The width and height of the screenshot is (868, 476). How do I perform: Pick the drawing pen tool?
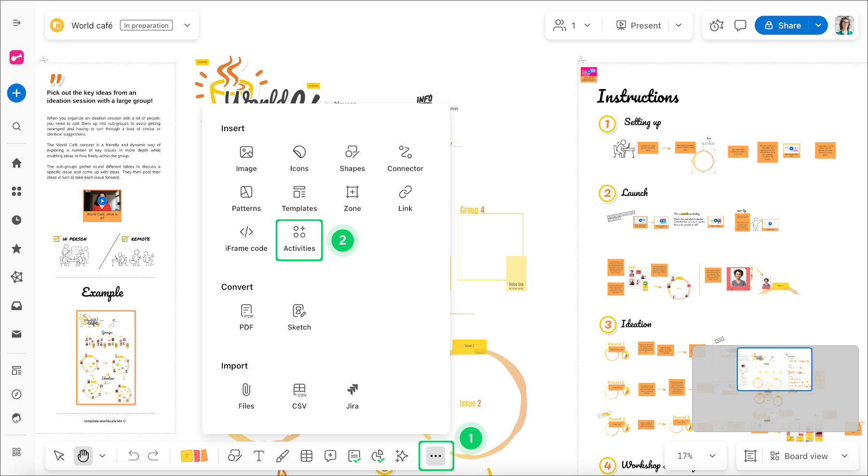tap(283, 455)
